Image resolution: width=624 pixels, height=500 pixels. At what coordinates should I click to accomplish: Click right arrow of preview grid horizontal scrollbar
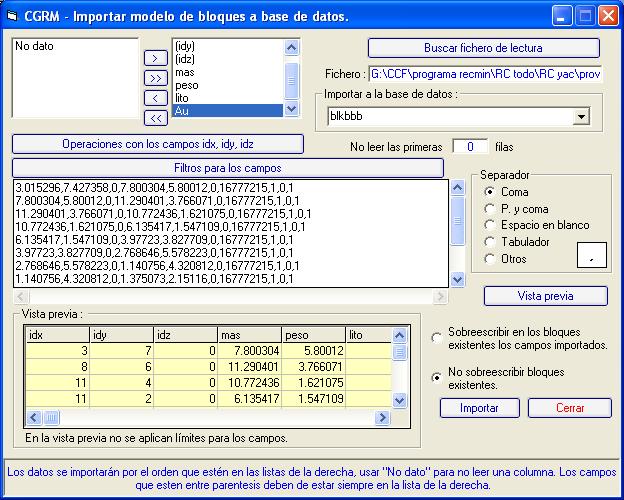pos(382,418)
